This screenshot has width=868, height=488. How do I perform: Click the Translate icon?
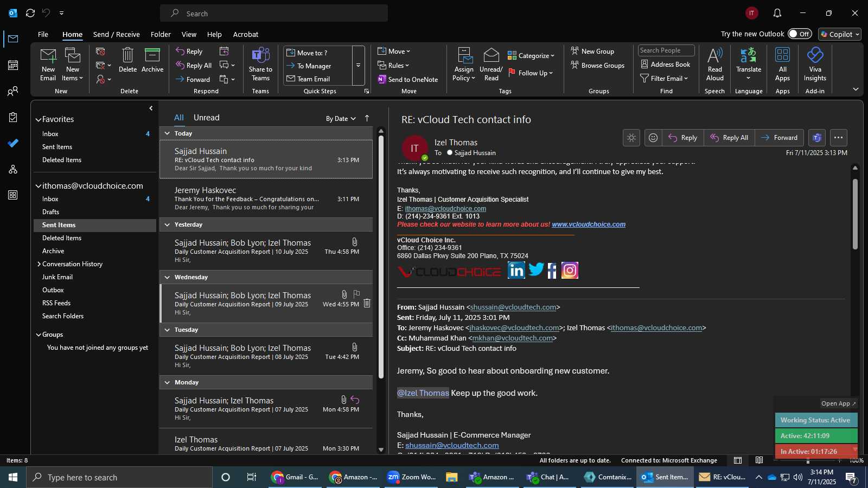click(749, 65)
